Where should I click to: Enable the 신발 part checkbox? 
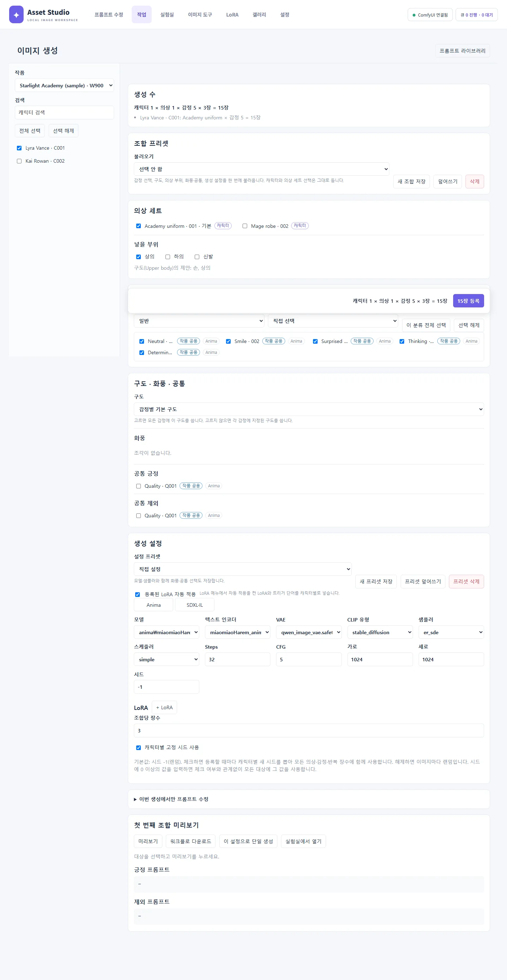point(197,257)
